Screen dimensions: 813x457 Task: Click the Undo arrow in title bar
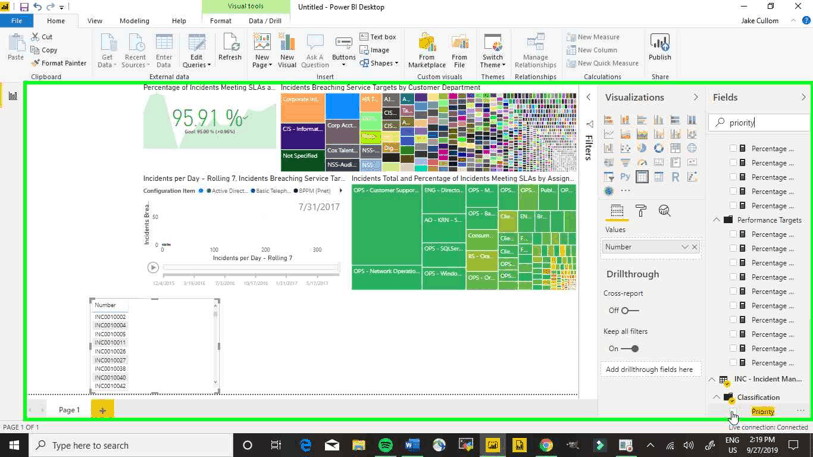click(x=37, y=7)
